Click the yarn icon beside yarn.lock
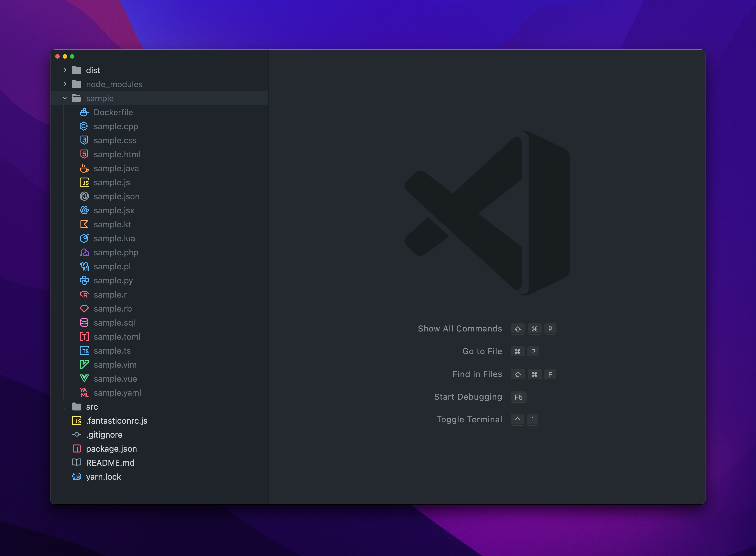Viewport: 756px width, 556px height. (x=77, y=477)
